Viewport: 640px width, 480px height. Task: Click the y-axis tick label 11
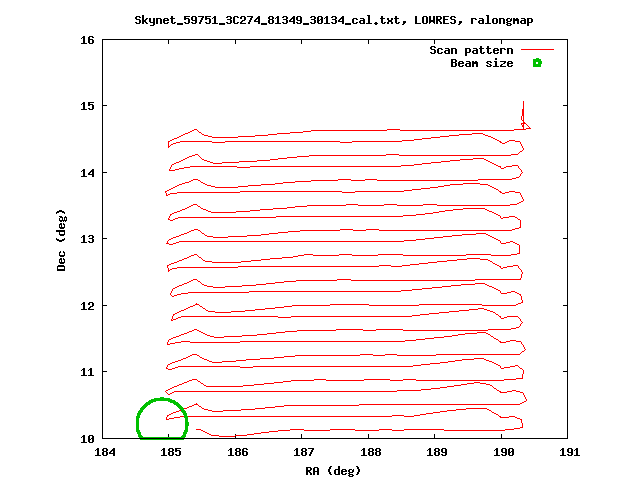click(87, 372)
